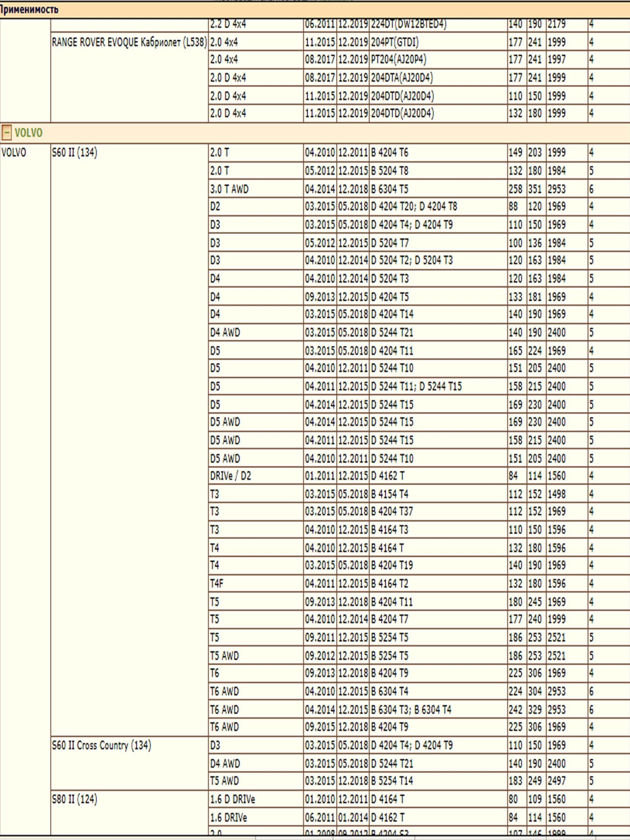630x840 pixels.
Task: Select engine code D 4162 T in DRIVe / D2 row
Action: point(388,476)
